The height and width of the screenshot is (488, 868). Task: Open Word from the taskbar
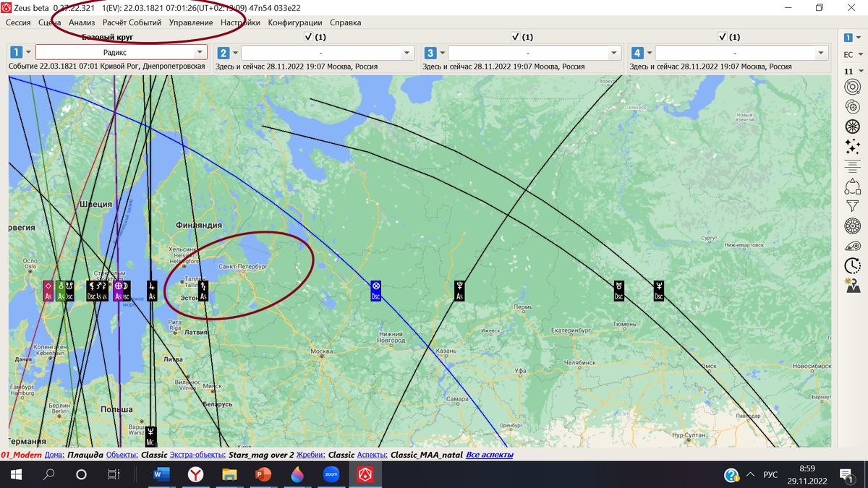tap(163, 475)
